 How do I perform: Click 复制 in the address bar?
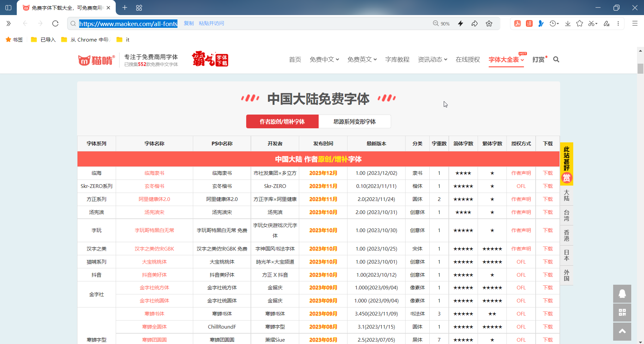tap(189, 23)
